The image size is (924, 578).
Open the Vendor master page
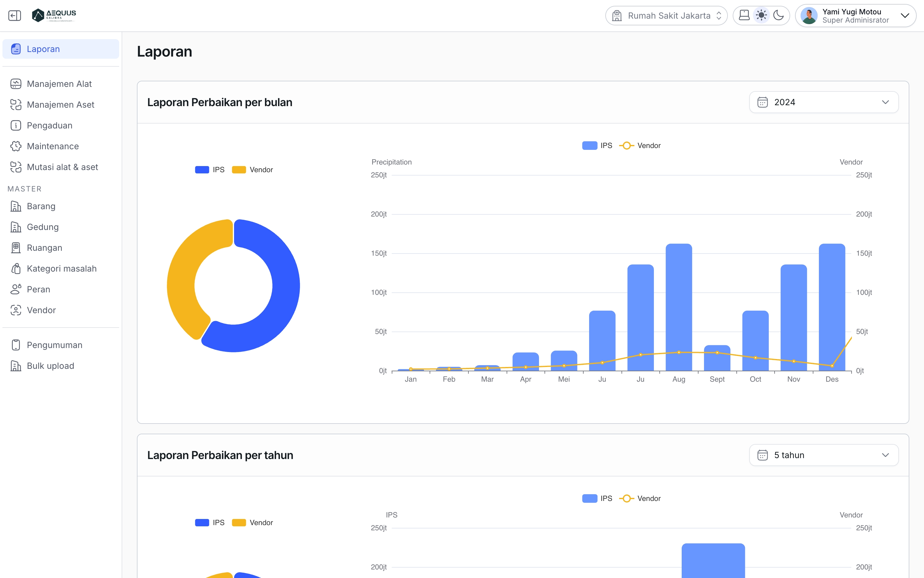(61, 310)
